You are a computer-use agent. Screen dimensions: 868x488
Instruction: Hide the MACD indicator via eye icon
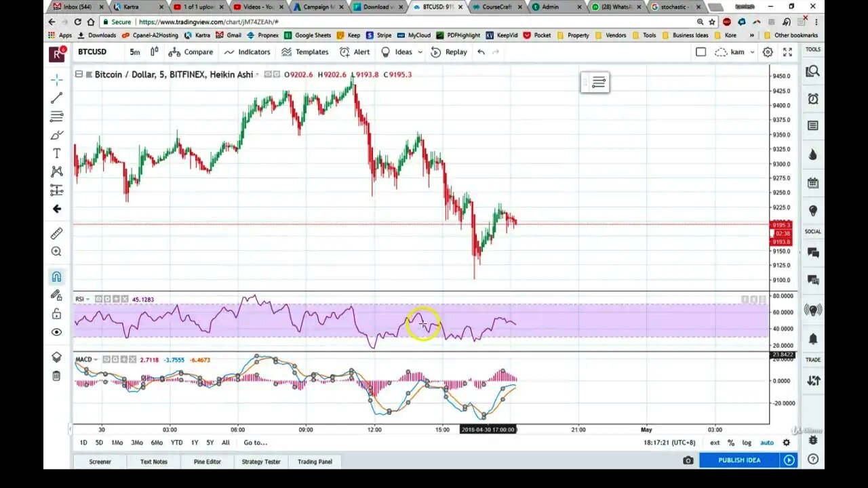(106, 359)
